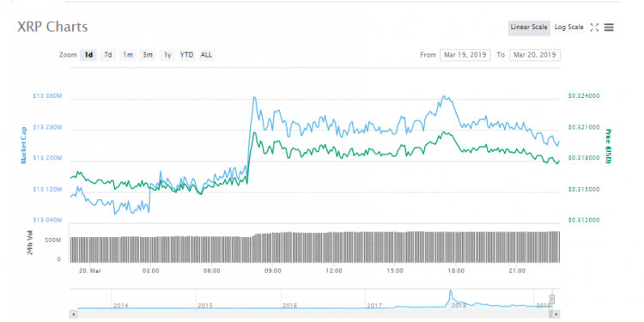Screen dimensions: 644x322
Task: Click the Price (USD) axis title
Action: pyautogui.click(x=608, y=146)
